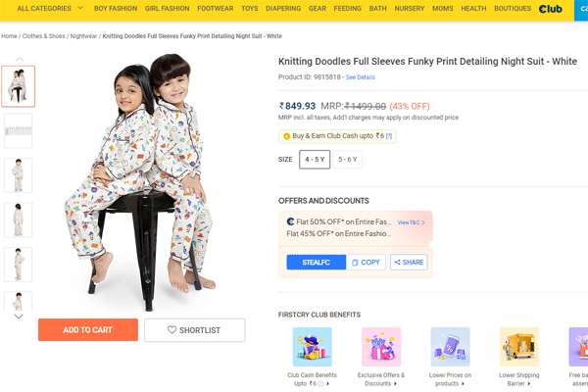Open the View T&C offer link
The width and height of the screenshot is (588, 392).
[411, 222]
